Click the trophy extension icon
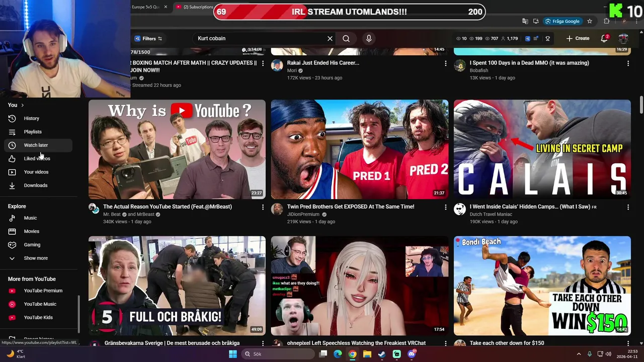 point(547,38)
